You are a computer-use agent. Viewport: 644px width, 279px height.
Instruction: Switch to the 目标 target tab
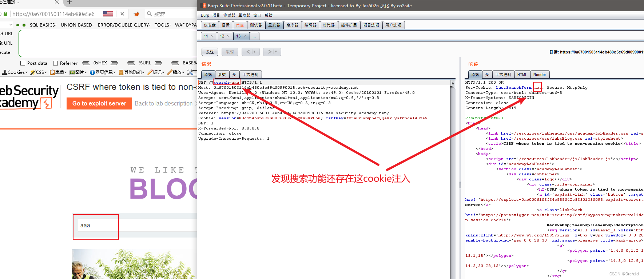click(226, 25)
